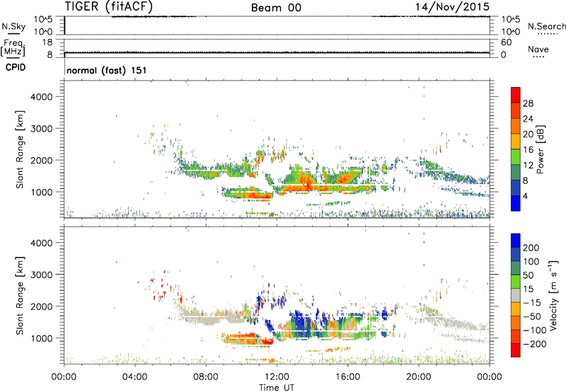Select the 2000 tick in velocity panel
The height and width of the screenshot is (392, 566).
pyautogui.click(x=42, y=306)
